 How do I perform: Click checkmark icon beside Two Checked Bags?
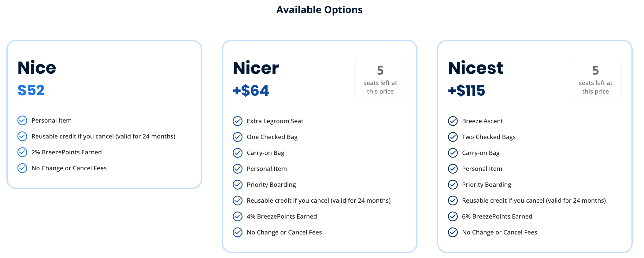(x=453, y=137)
